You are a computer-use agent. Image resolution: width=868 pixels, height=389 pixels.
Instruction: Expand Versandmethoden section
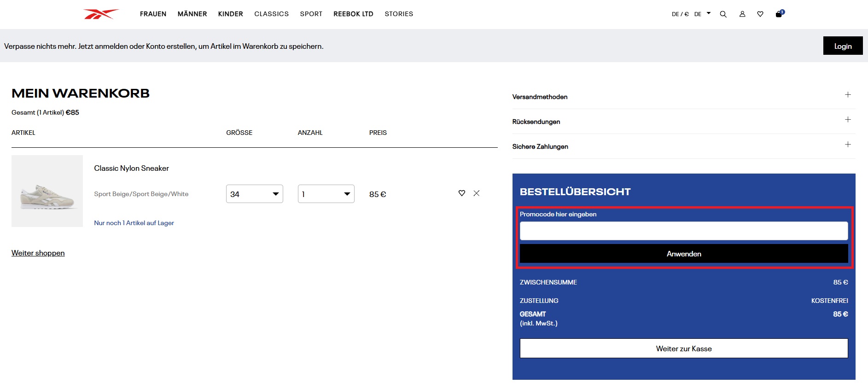(x=848, y=95)
